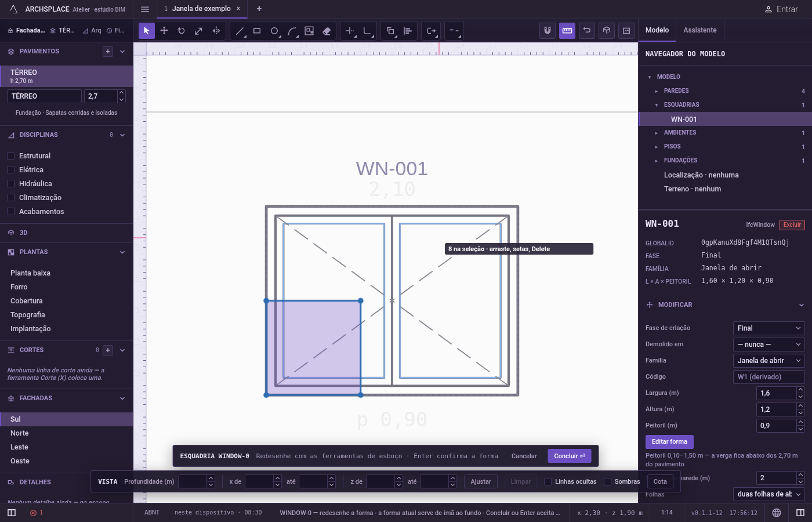Click the undo arrow icon
Screen dimensions: 812x522
(x=587, y=31)
